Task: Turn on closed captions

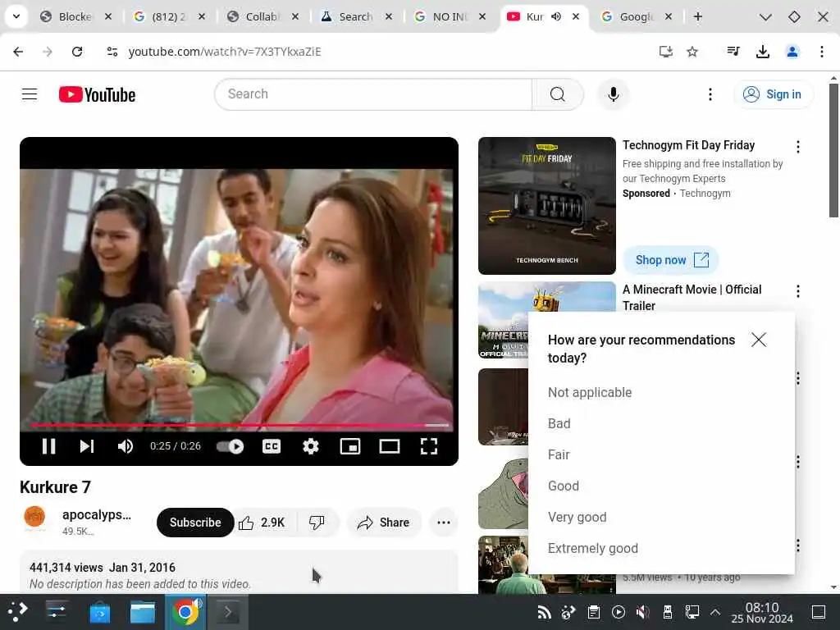Action: click(x=272, y=446)
